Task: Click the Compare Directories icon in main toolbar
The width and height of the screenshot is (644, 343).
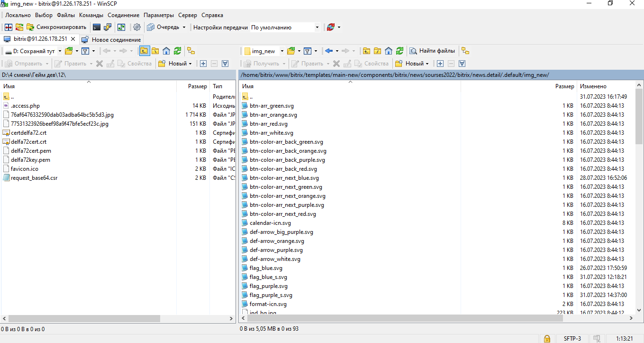Action: click(x=9, y=27)
